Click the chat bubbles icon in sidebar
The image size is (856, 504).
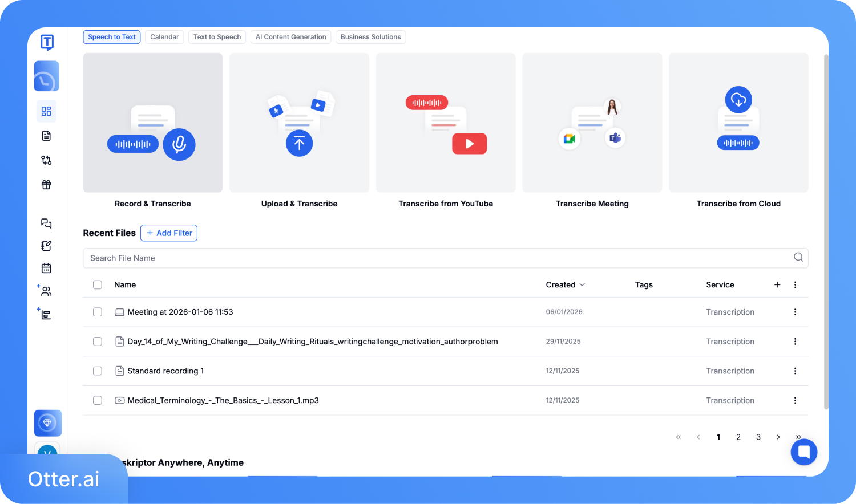tap(46, 223)
